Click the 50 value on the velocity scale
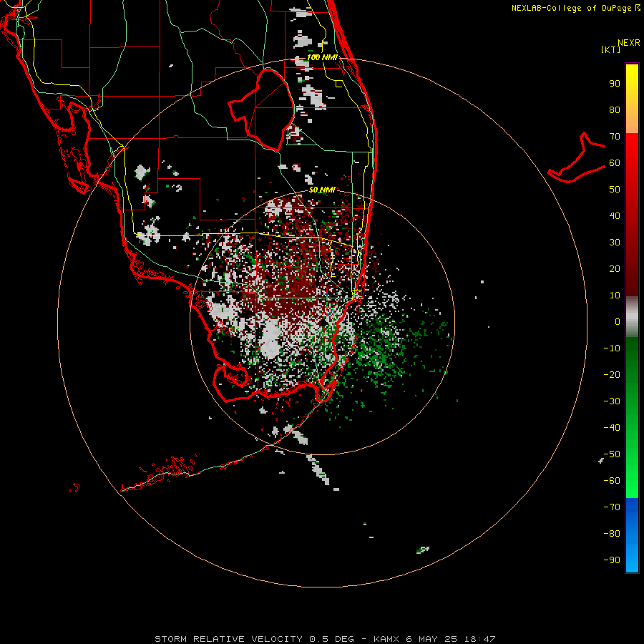 615,190
